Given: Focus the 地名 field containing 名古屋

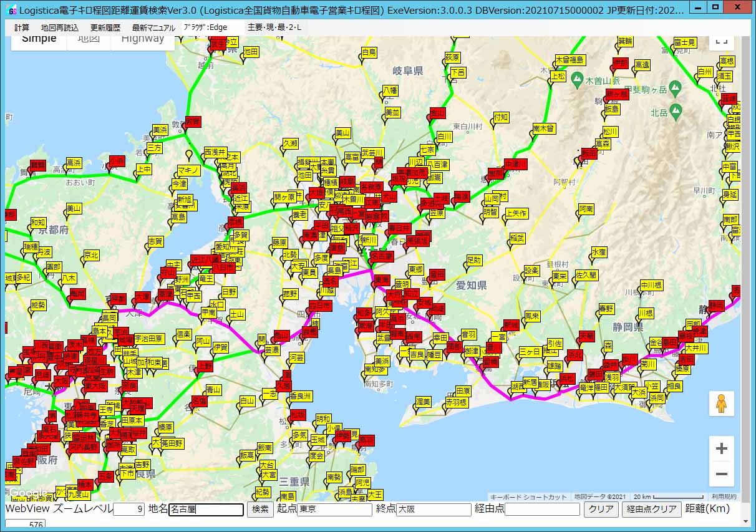Looking at the screenshot, I should pyautogui.click(x=206, y=510).
